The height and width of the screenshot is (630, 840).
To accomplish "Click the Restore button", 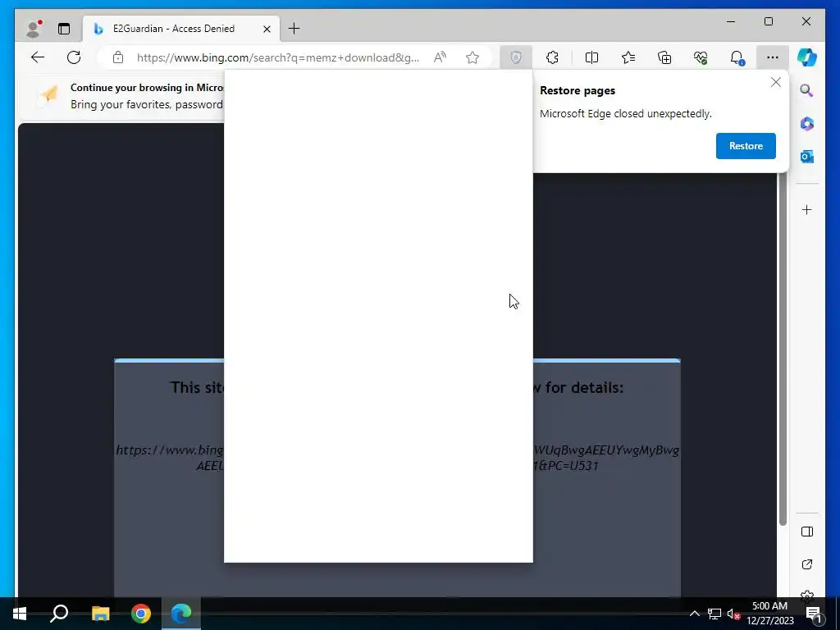I will (x=746, y=146).
